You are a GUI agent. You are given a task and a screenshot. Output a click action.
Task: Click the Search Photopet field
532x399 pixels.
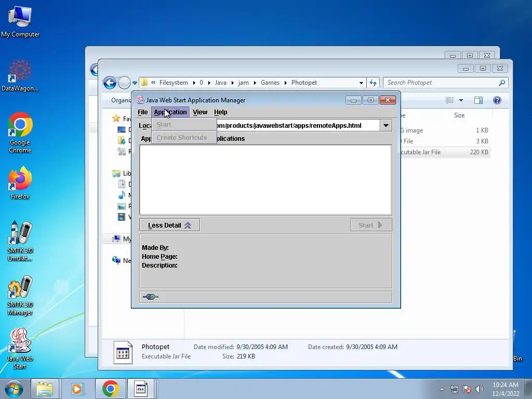click(x=441, y=83)
